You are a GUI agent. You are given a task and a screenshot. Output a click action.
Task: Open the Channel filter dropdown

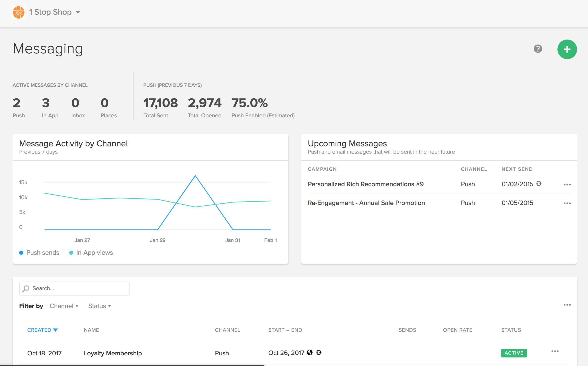[64, 306]
